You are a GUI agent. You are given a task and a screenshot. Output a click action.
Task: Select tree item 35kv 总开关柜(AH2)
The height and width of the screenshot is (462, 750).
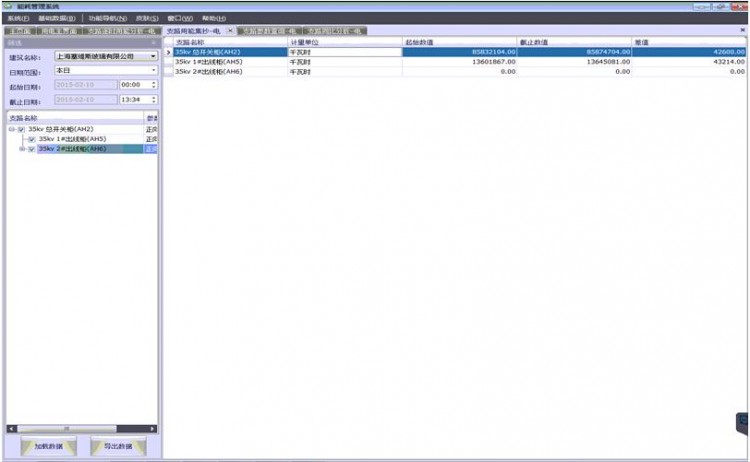click(x=61, y=129)
